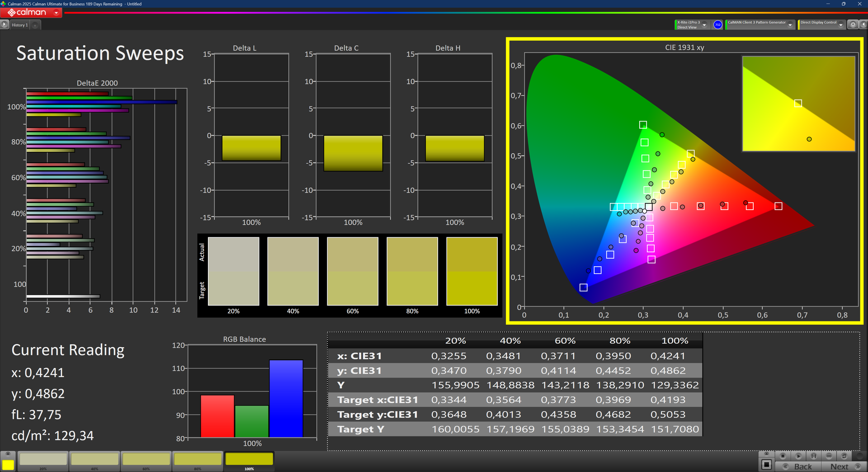Expand left panel with the play-arrow button
Image resolution: width=868 pixels, height=472 pixels.
[5, 25]
